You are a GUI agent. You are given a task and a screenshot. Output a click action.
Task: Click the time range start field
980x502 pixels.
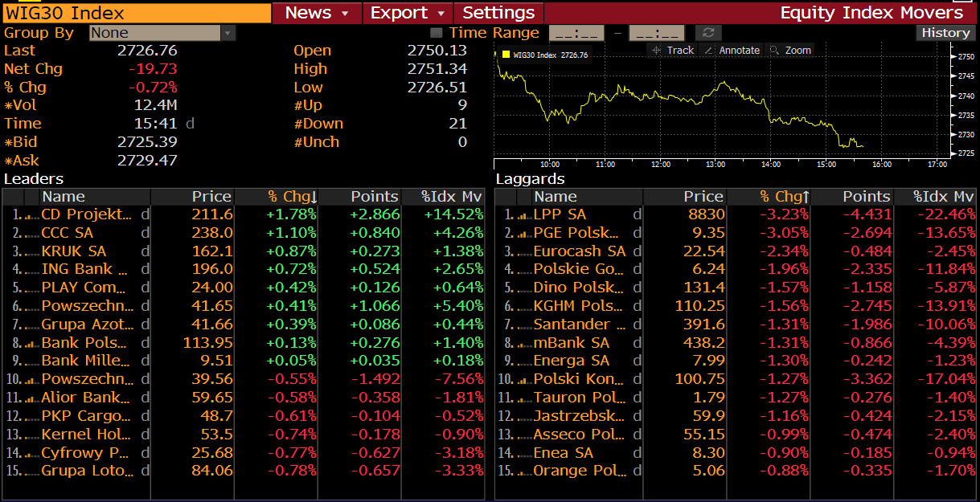tap(576, 33)
